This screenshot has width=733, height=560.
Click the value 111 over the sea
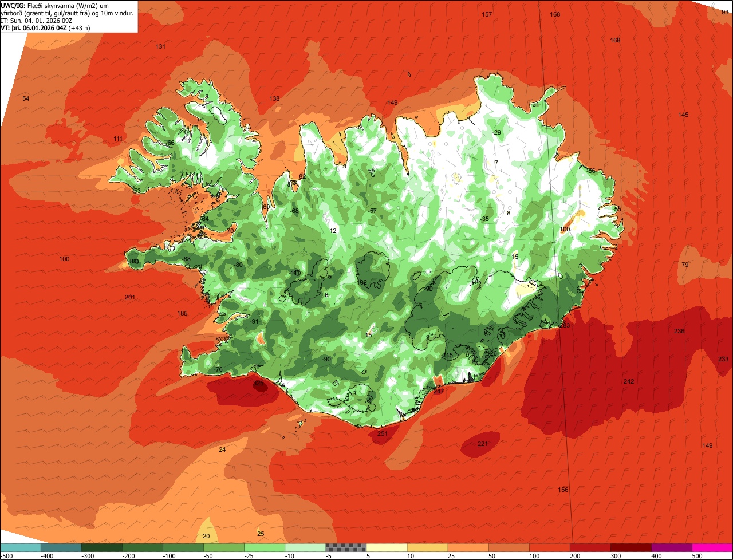[118, 139]
